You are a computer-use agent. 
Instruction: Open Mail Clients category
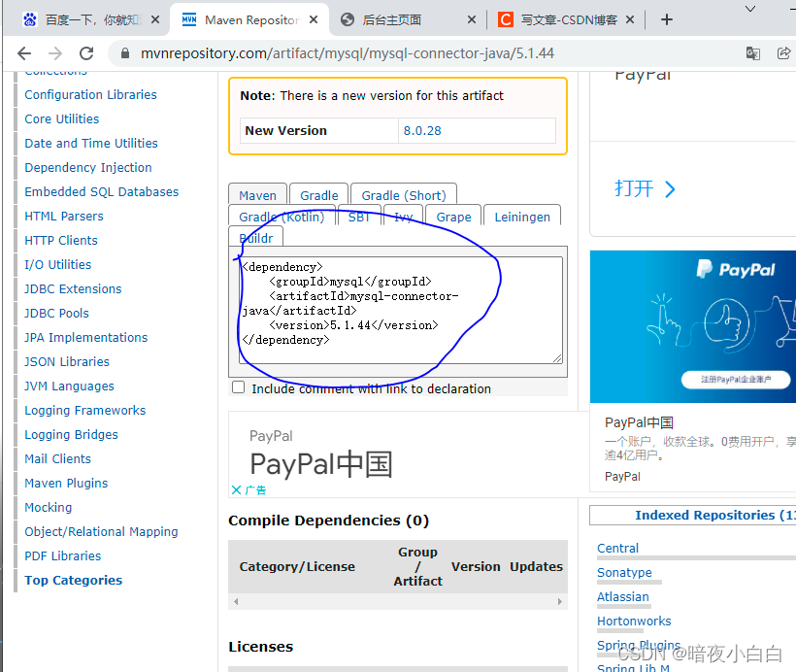pyautogui.click(x=58, y=458)
